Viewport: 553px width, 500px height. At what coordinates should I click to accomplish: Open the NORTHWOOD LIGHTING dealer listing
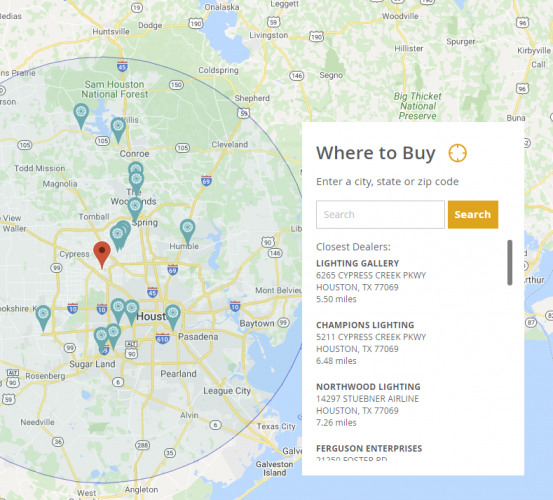click(368, 387)
